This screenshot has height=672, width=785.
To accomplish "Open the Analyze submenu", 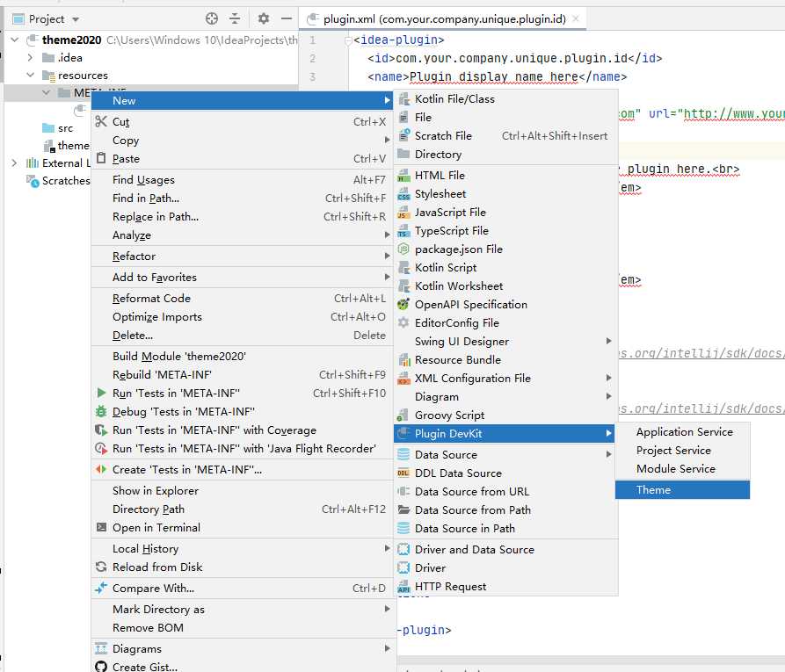I will tap(242, 235).
